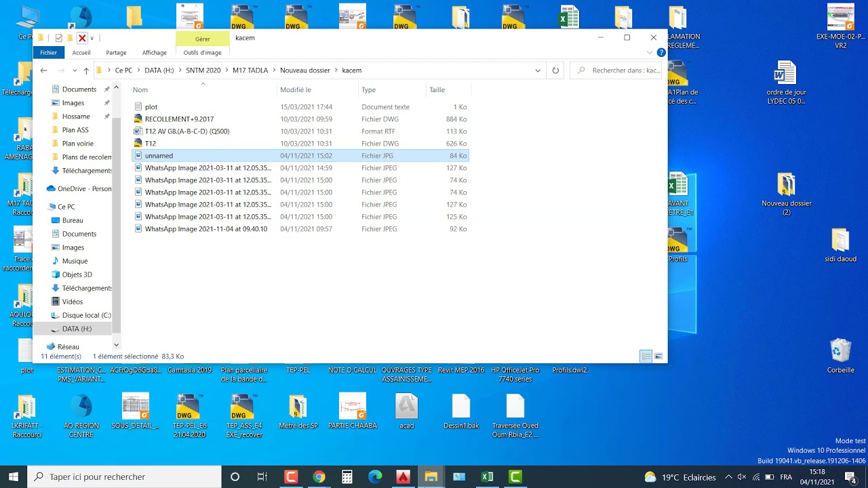This screenshot has height=488, width=868.
Task: Expand the address bar history dropdown
Action: [538, 70]
